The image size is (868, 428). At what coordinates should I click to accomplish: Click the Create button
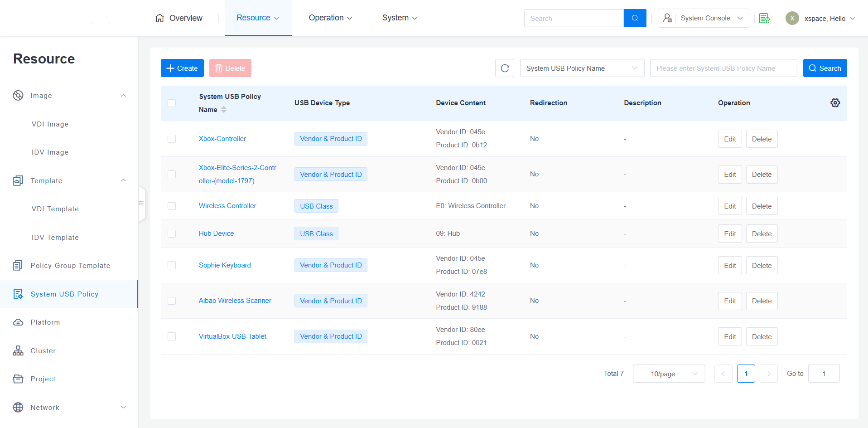(182, 68)
